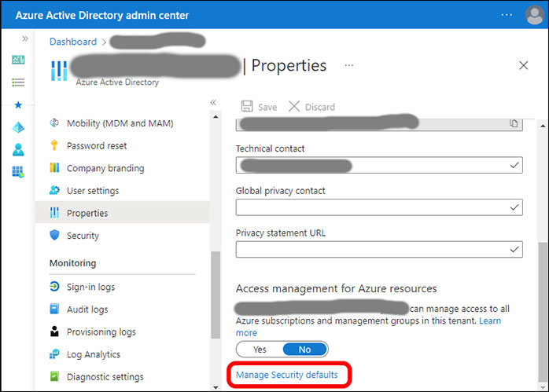Open the top bar ellipsis menu

[507, 16]
